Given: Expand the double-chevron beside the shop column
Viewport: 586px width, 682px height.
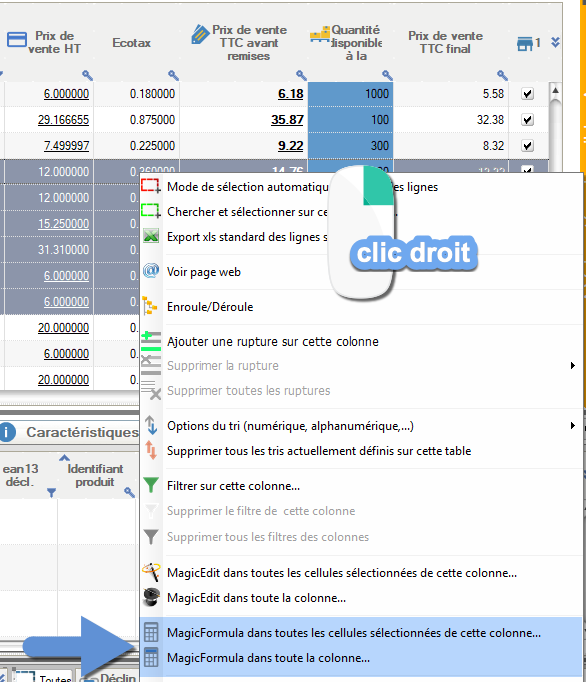Looking at the screenshot, I should click(x=555, y=42).
